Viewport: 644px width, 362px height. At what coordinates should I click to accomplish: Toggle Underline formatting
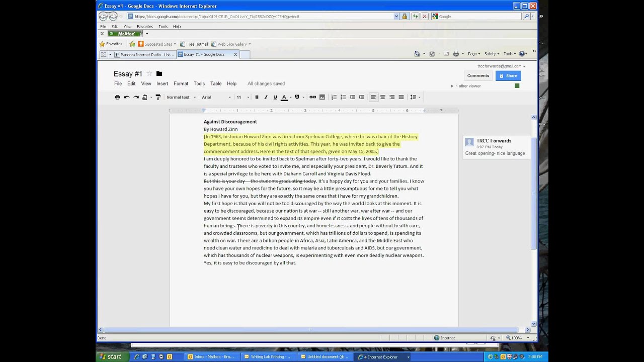pos(275,97)
